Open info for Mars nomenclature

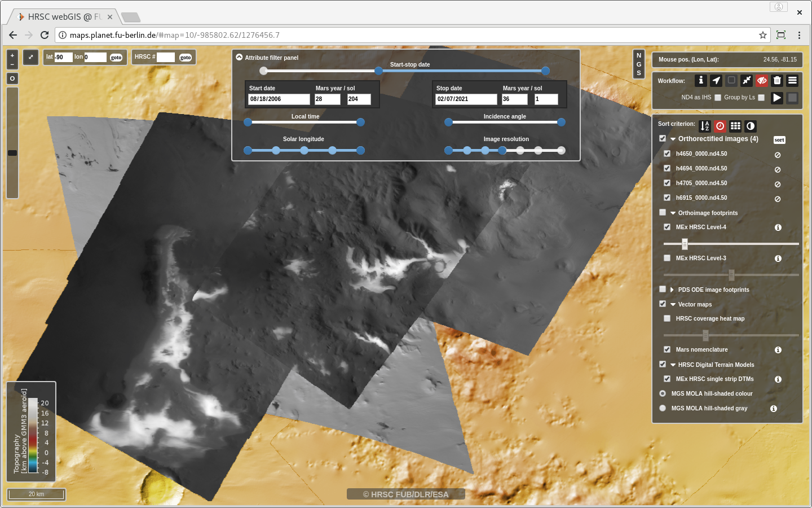[778, 350]
